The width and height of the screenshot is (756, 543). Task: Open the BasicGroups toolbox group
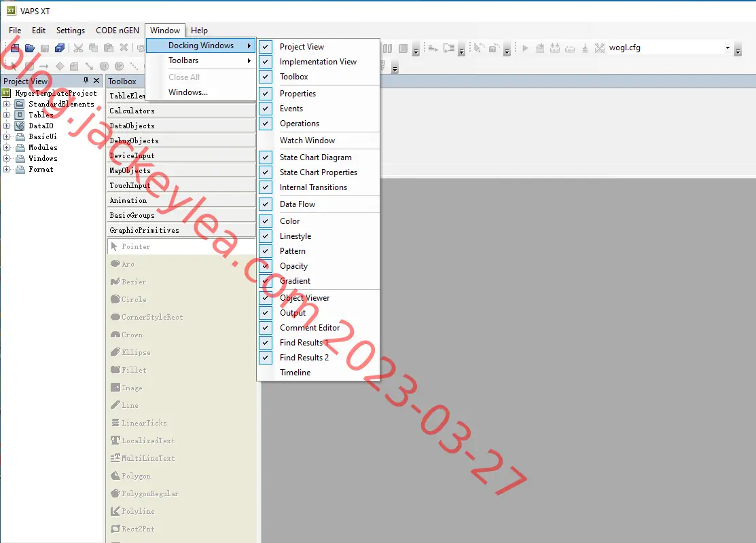[181, 215]
